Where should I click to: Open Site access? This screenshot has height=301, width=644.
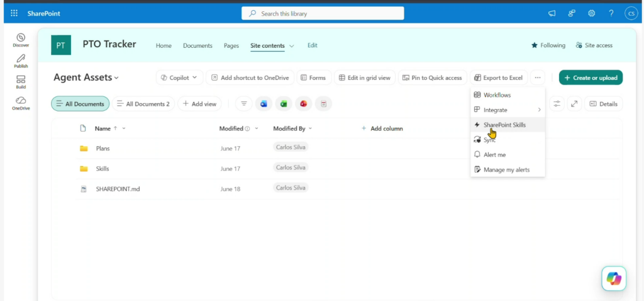(x=594, y=45)
